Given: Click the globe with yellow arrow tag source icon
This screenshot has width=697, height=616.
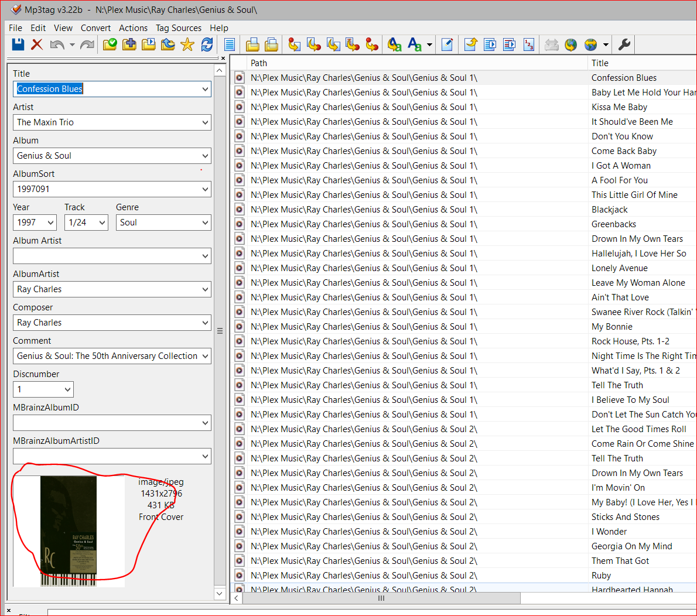Looking at the screenshot, I should (570, 45).
